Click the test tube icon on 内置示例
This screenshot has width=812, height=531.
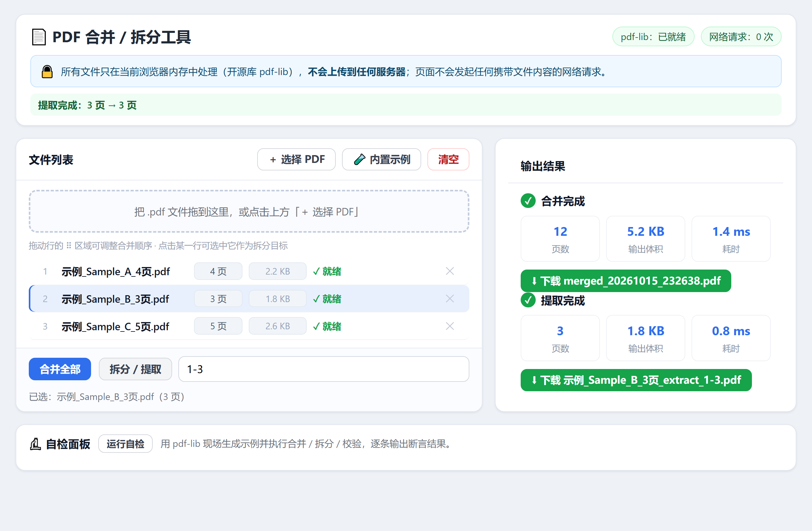tap(360, 159)
